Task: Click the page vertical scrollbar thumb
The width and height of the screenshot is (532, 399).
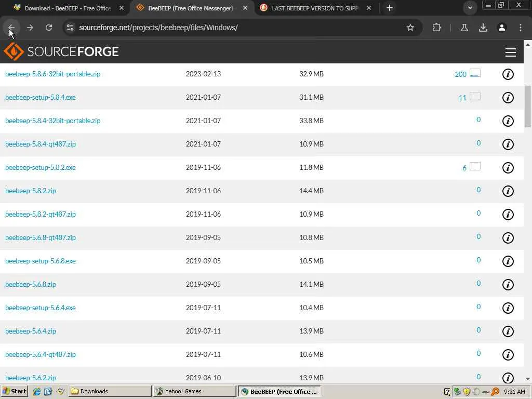Action: coord(528,106)
